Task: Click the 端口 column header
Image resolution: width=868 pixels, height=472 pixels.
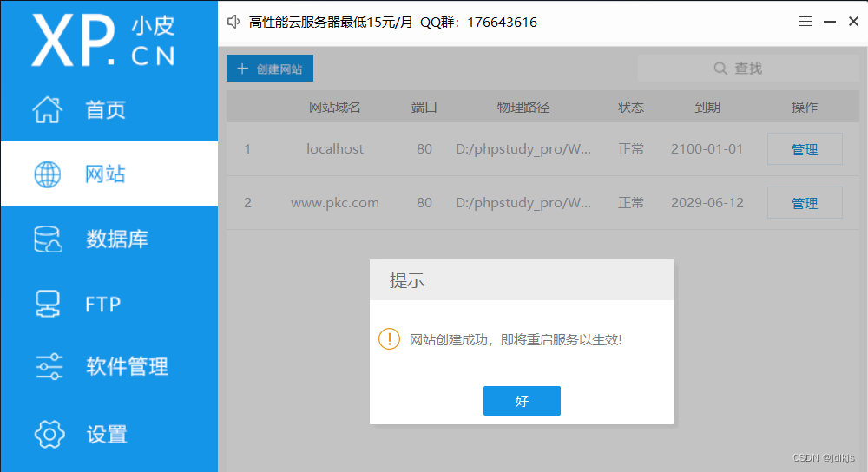Action: pos(424,108)
